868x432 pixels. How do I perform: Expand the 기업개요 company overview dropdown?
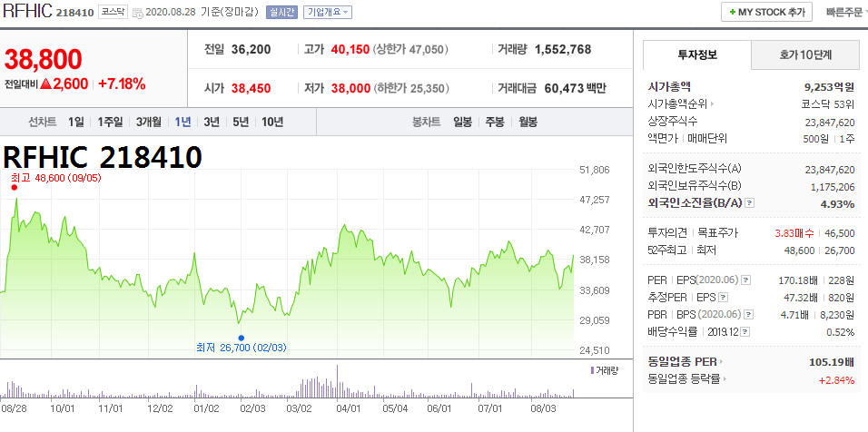pos(327,12)
